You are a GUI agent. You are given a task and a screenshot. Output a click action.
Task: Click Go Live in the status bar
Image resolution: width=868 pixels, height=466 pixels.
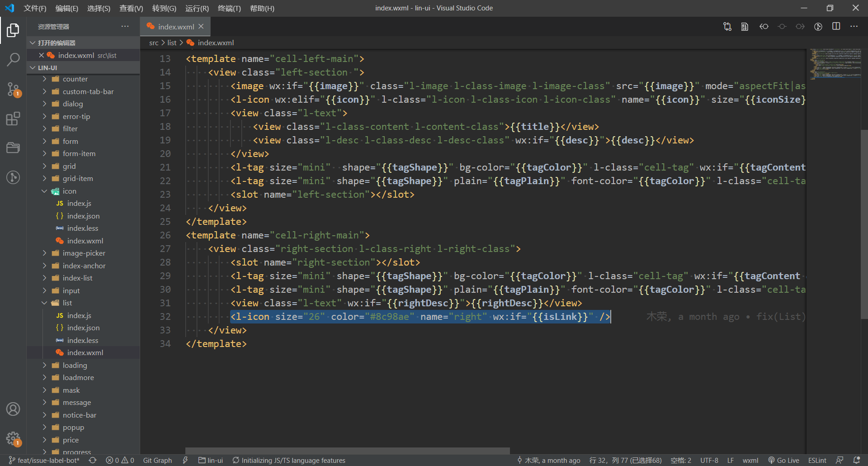pyautogui.click(x=784, y=460)
